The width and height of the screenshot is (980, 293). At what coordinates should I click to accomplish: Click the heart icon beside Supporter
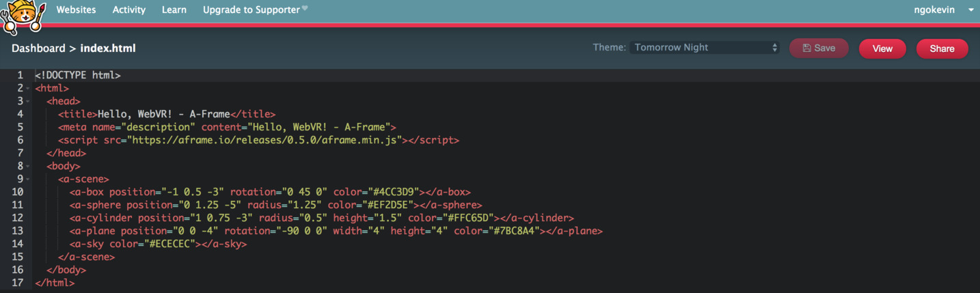[305, 9]
